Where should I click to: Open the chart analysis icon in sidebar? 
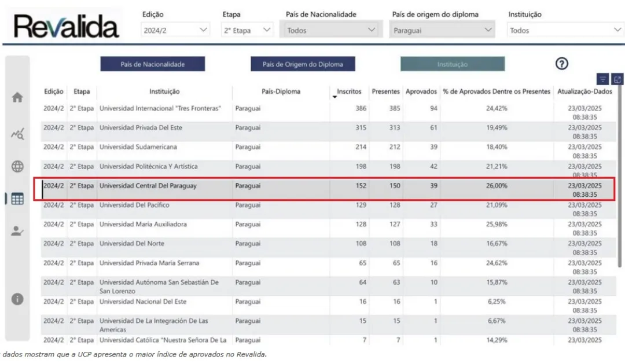pos(17,134)
